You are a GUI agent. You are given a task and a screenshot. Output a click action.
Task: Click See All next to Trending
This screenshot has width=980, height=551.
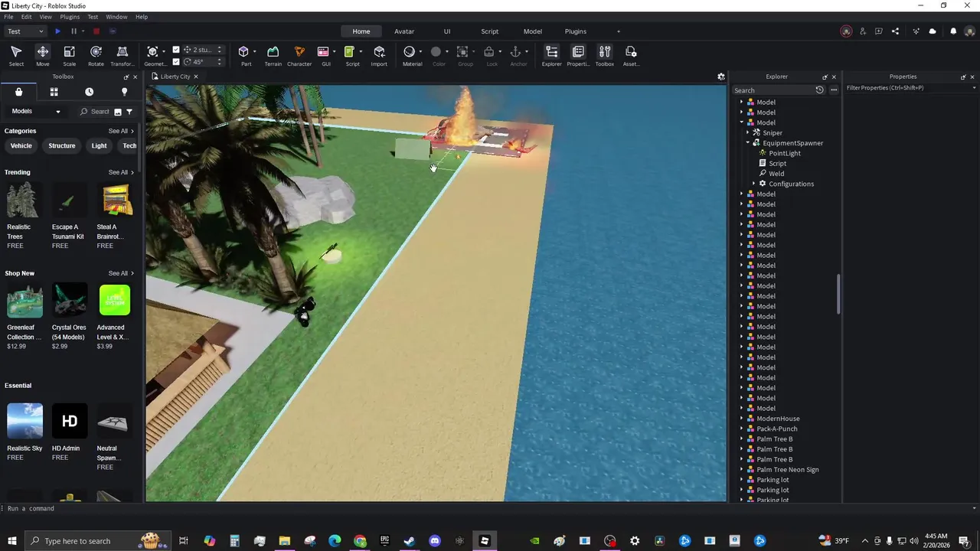click(x=121, y=172)
